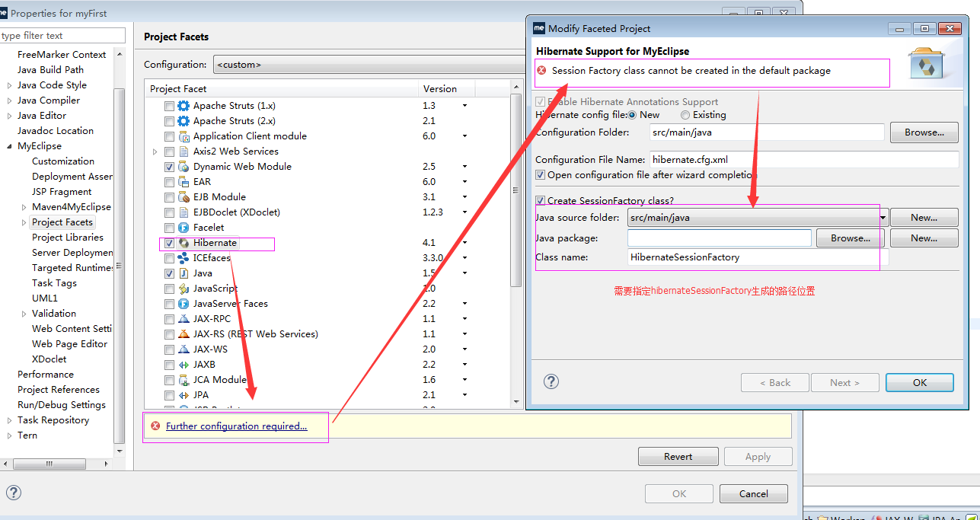This screenshot has height=520, width=980.
Task: Click Browse next to Java package
Action: (850, 238)
